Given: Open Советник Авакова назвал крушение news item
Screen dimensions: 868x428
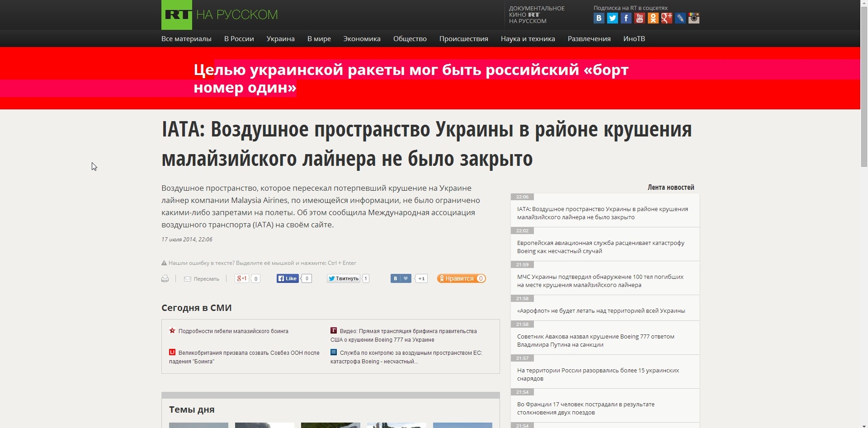Looking at the screenshot, I should pos(596,341).
